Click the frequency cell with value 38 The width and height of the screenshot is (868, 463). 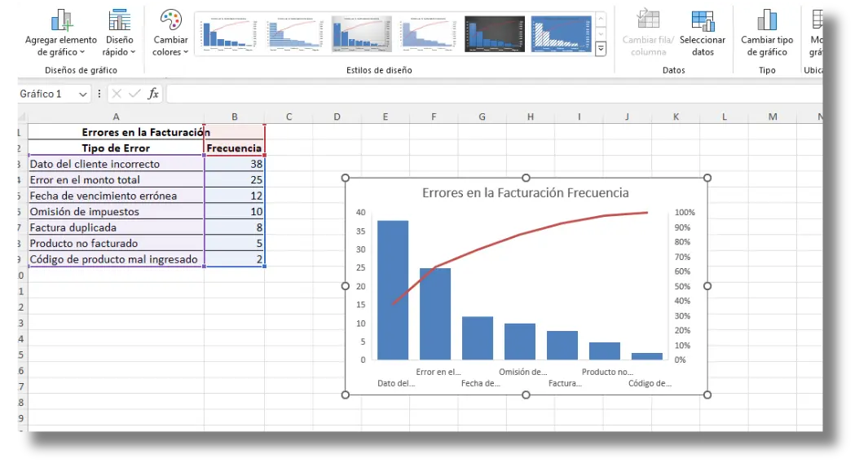(x=234, y=164)
